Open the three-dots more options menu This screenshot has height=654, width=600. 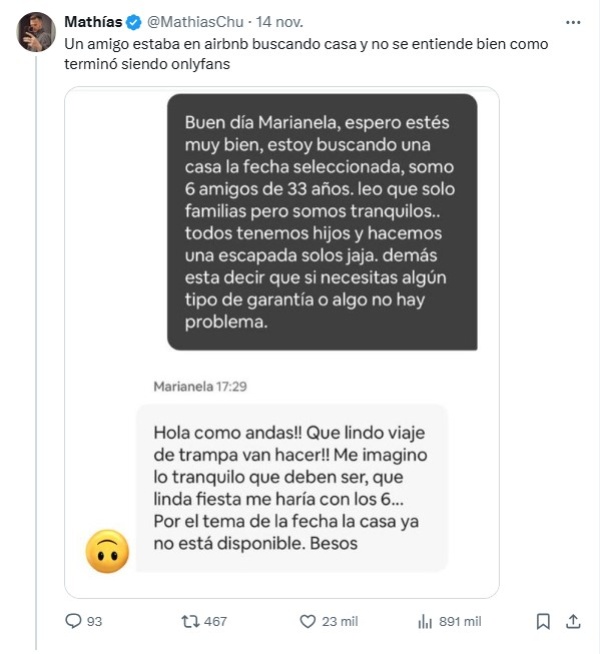click(572, 21)
